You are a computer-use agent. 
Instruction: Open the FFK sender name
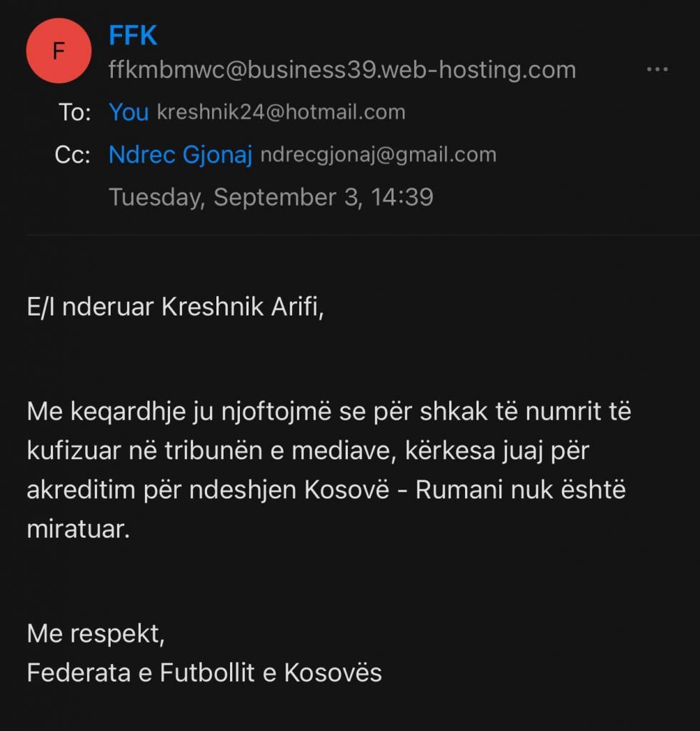(133, 36)
